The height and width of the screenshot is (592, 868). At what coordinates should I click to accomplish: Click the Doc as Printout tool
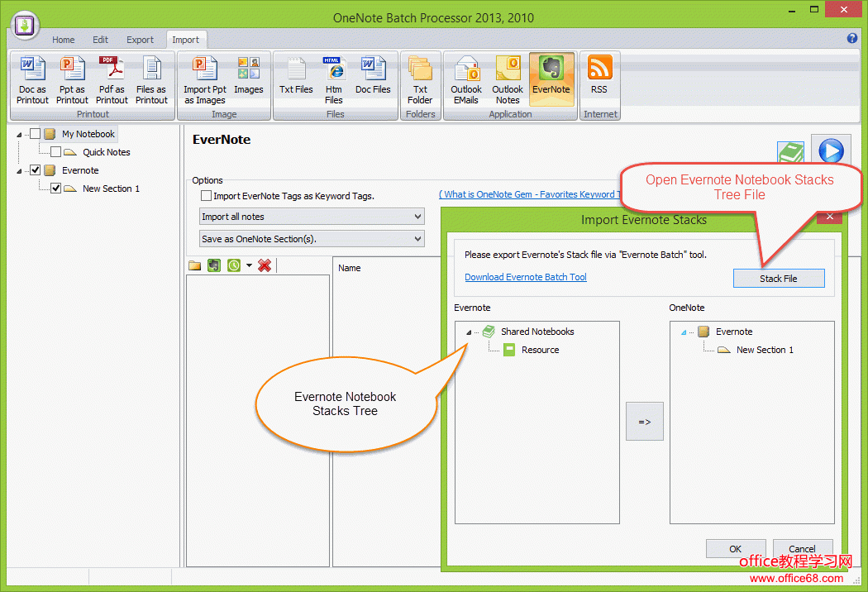click(x=31, y=79)
